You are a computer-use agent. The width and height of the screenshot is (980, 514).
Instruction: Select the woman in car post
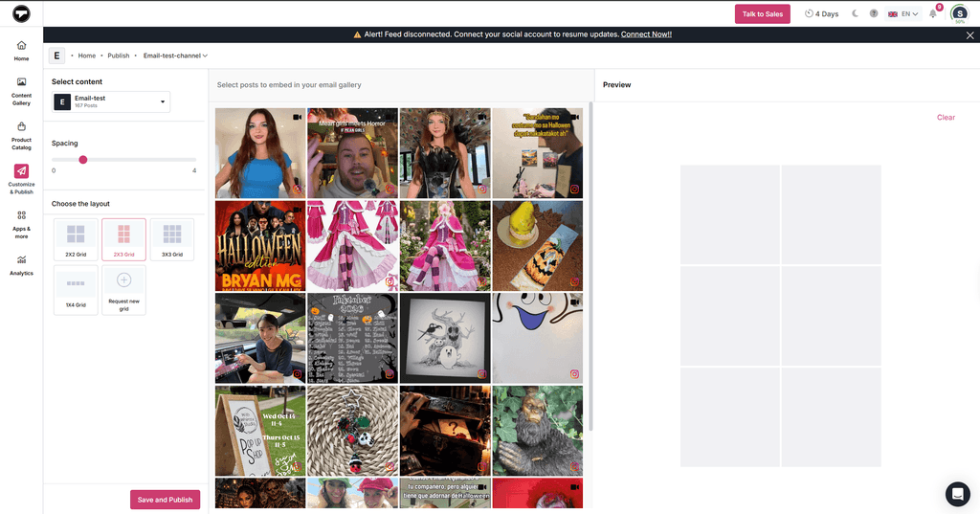[x=260, y=338]
